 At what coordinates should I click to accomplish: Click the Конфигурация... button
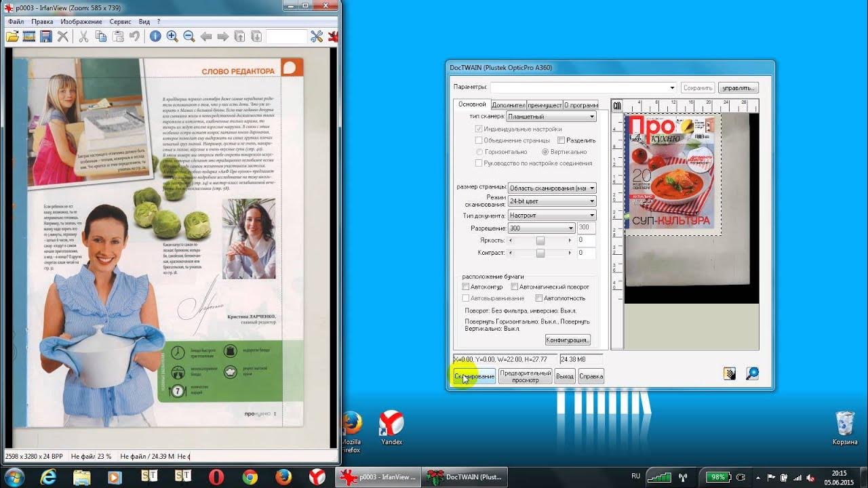coord(568,340)
